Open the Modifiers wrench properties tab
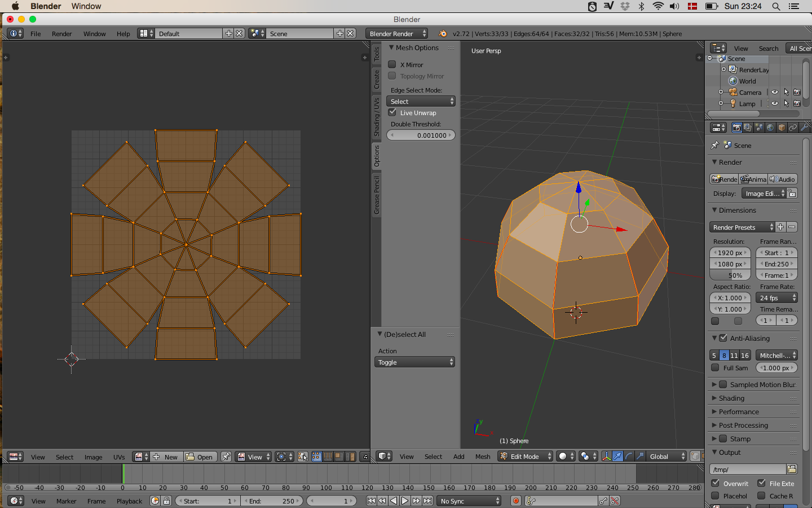This screenshot has width=812, height=508. click(x=804, y=128)
